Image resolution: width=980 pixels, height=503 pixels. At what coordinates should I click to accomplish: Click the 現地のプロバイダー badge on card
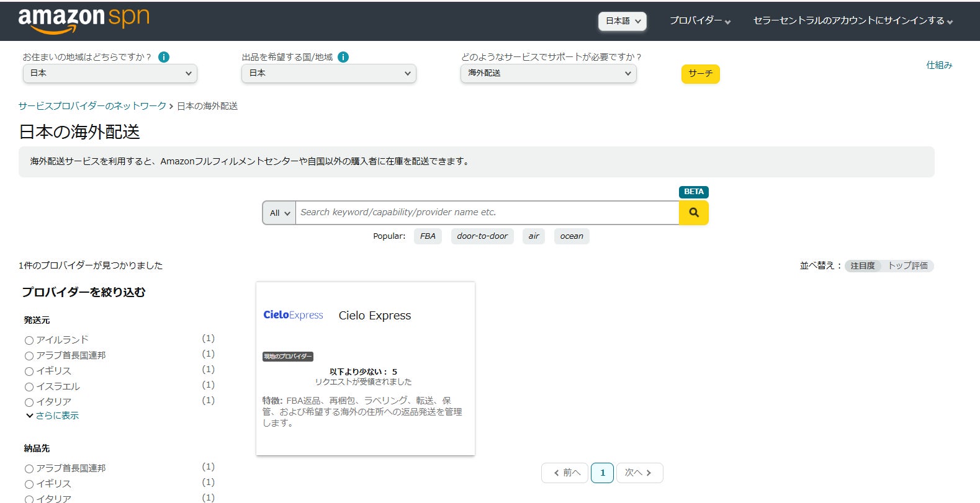point(288,357)
